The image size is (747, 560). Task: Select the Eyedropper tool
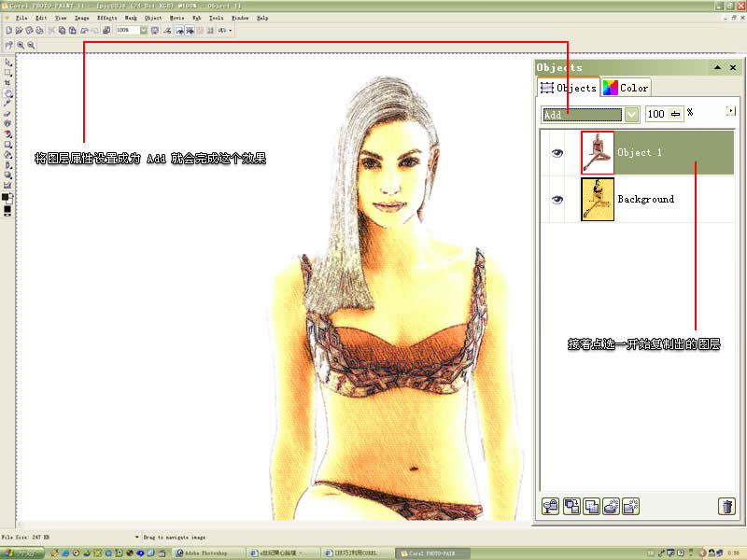tap(7, 104)
